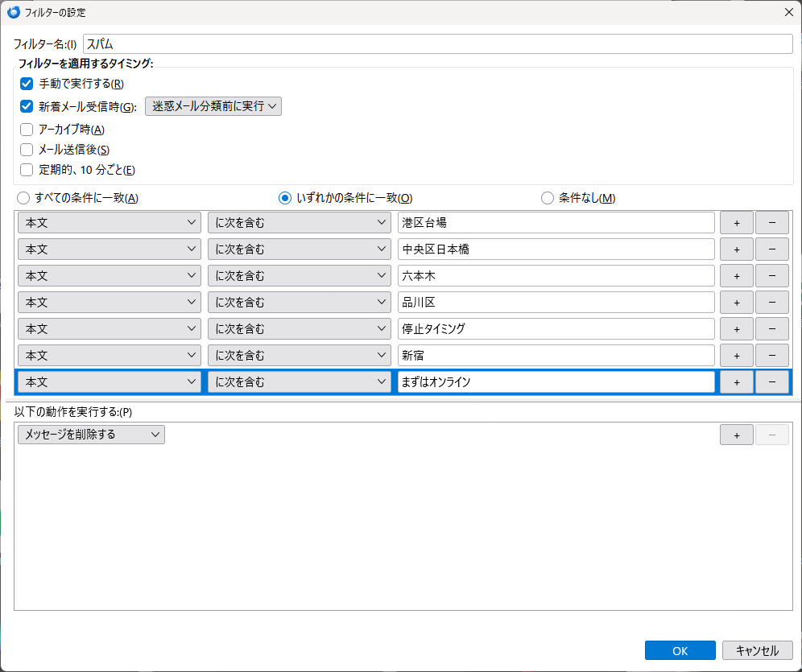Open メッセージを削除する action dropdown

(91, 435)
